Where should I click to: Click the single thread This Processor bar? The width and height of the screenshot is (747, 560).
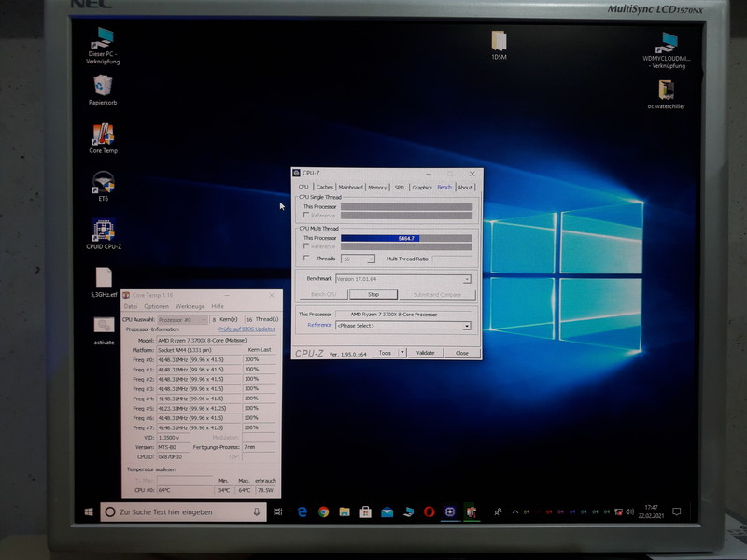pos(406,206)
